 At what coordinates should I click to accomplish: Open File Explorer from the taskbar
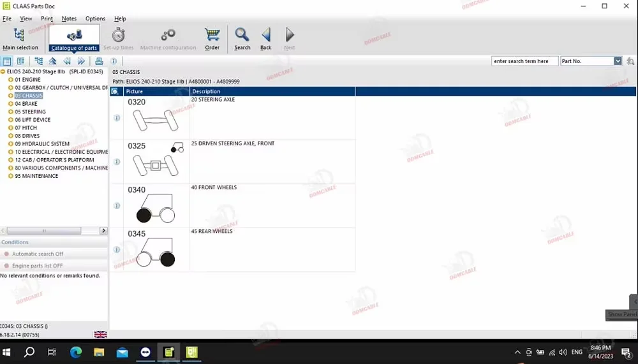coord(99,352)
